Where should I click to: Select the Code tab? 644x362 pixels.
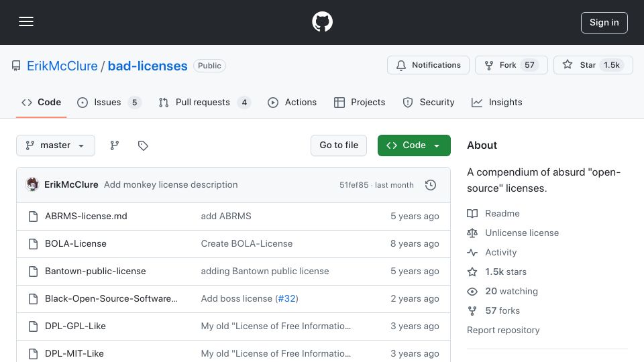(41, 102)
